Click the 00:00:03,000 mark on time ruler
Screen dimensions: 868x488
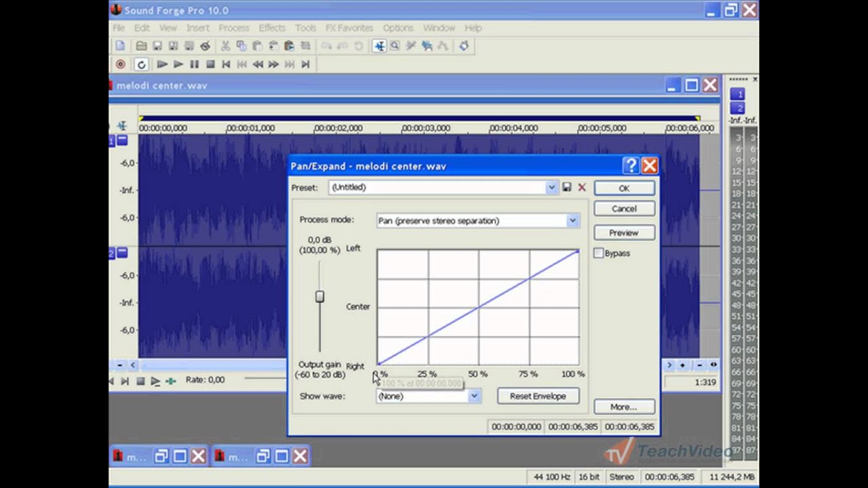pos(426,128)
